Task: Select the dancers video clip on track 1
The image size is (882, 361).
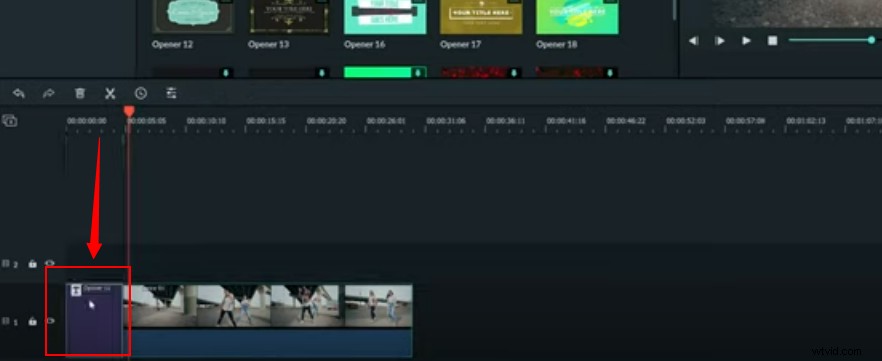Action: coord(268,305)
